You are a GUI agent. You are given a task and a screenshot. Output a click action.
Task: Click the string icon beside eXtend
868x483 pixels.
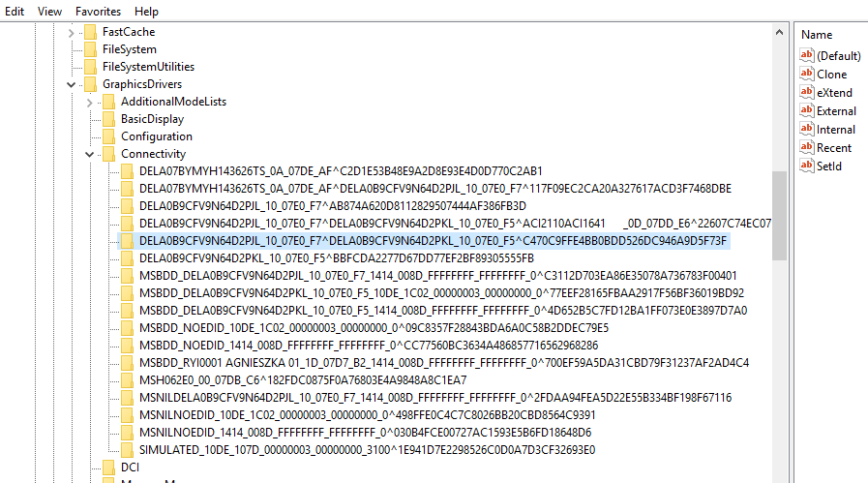pos(807,92)
